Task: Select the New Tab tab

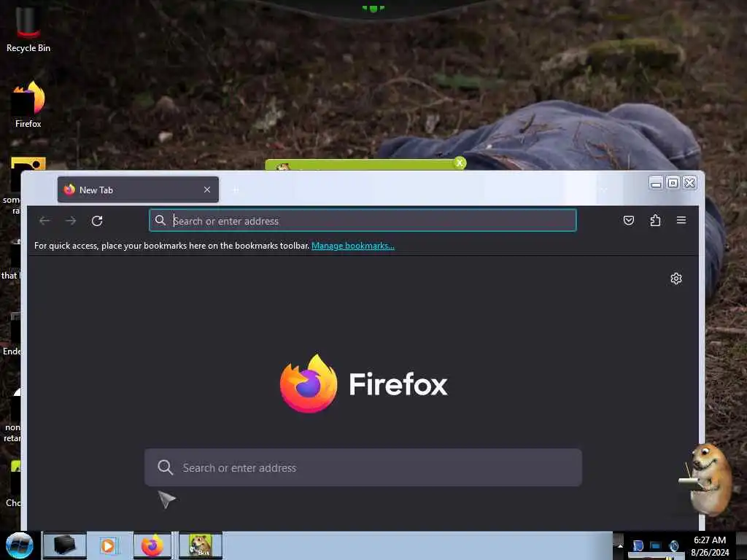Action: click(138, 190)
